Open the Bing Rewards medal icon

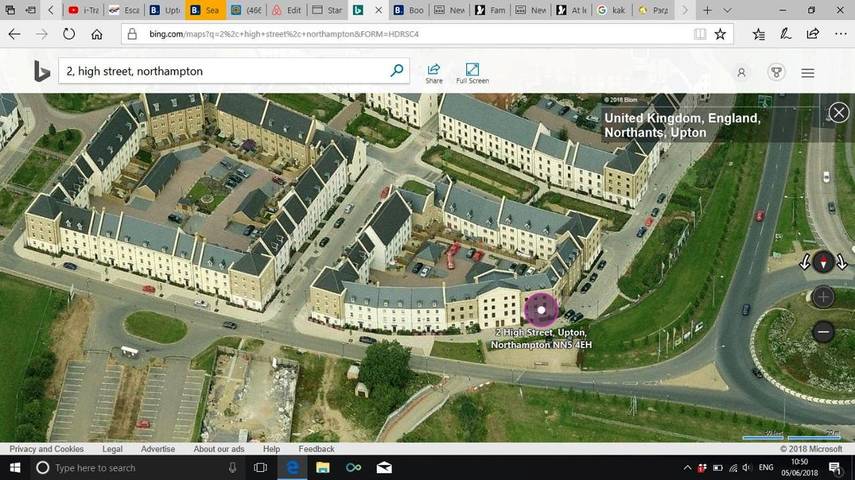pos(775,73)
